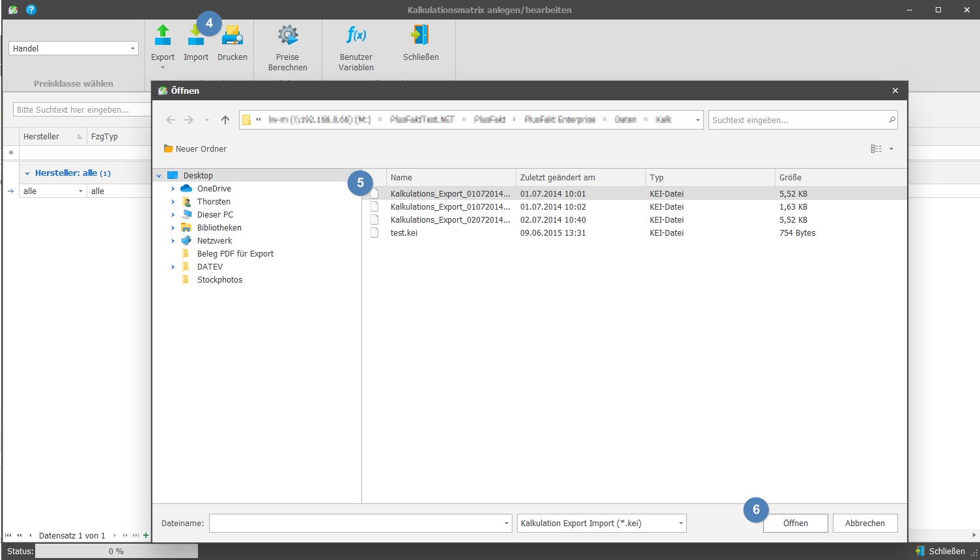This screenshot has width=980, height=560.
Task: Sort by the Name column header
Action: tap(451, 177)
